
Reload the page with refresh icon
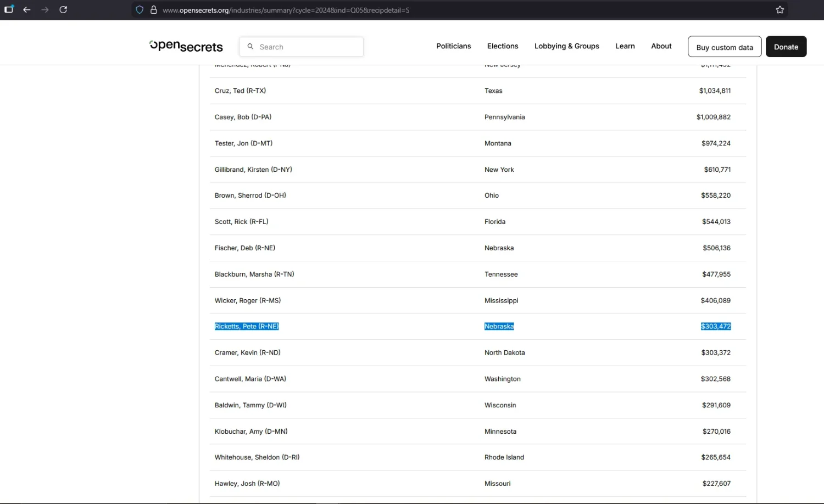[x=63, y=10]
